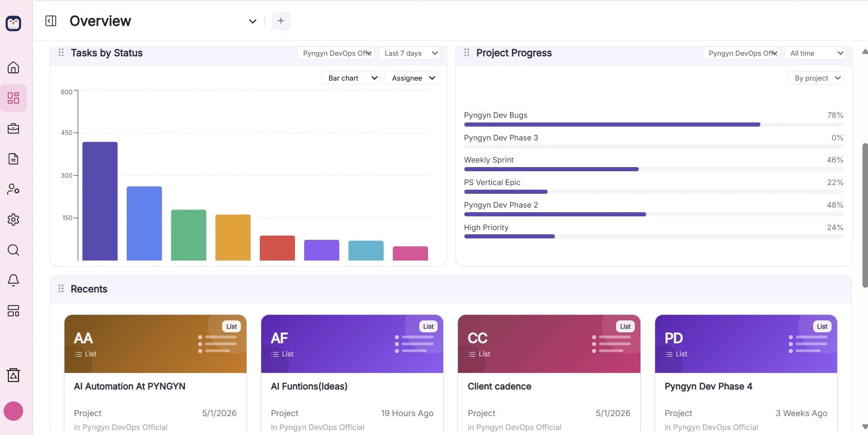Grab the Tasks by Status drag handle
The height and width of the screenshot is (435, 868).
tap(61, 53)
